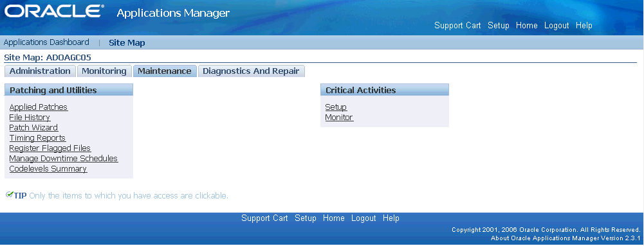Open Help from the top header
The image size is (644, 246).
(584, 26)
